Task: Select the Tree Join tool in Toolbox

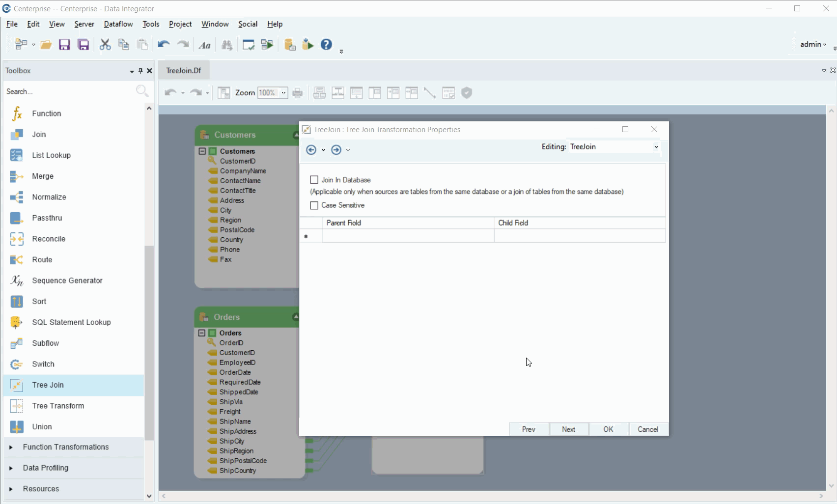Action: point(48,385)
